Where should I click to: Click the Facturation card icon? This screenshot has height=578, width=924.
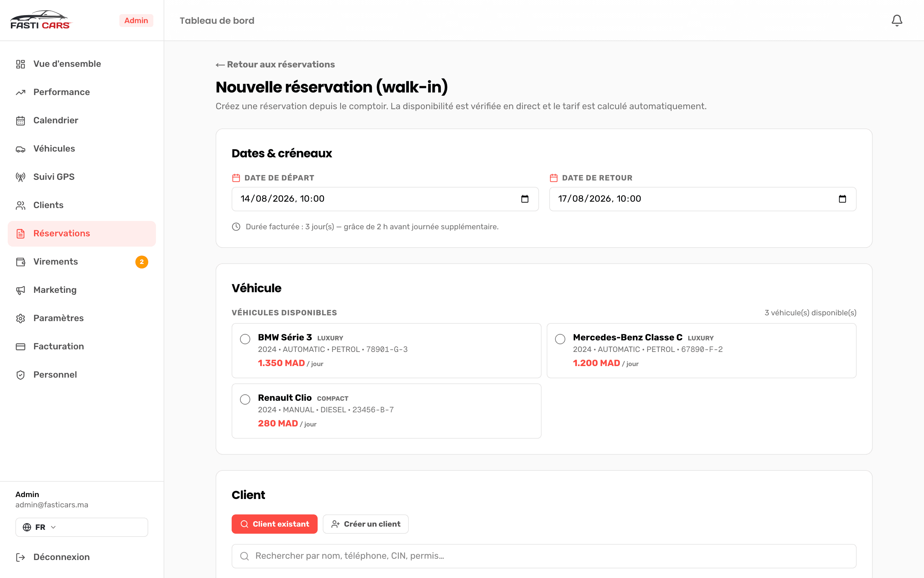[x=21, y=347]
